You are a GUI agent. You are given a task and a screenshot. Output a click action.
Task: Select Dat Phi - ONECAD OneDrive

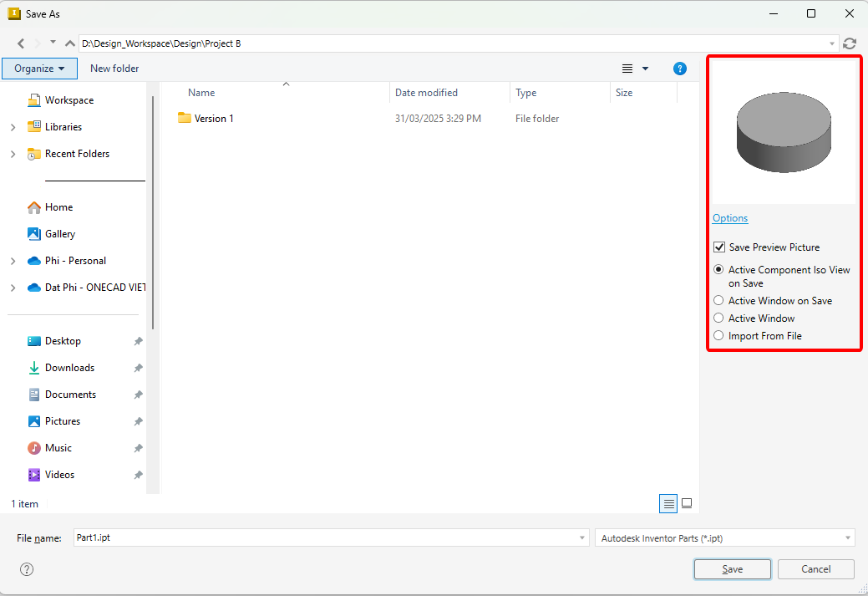[94, 288]
